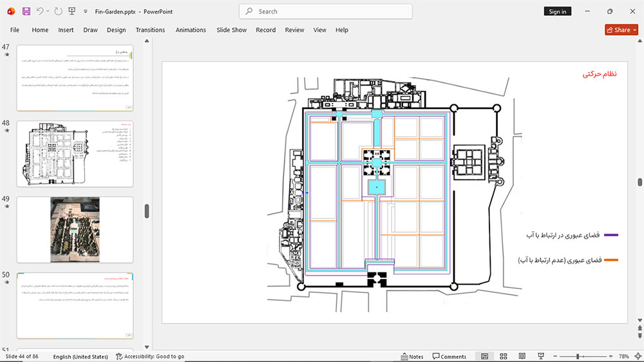The height and width of the screenshot is (362, 644).
Task: Switch to Normal view
Action: tap(485, 356)
